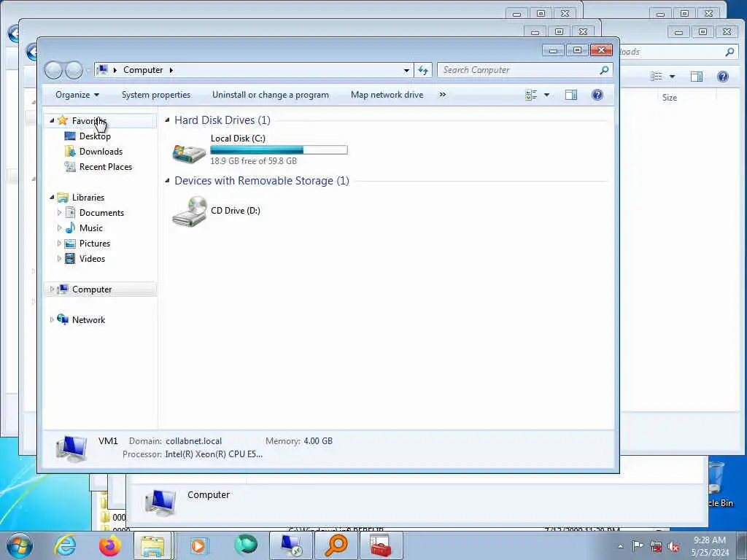The height and width of the screenshot is (560, 747).
Task: Click the Windows Explorer taskbar icon
Action: [152, 545]
